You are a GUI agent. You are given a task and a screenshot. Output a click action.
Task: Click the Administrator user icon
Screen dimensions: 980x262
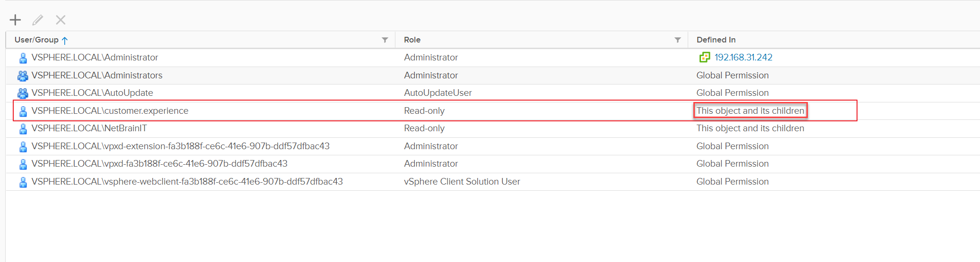click(x=23, y=58)
